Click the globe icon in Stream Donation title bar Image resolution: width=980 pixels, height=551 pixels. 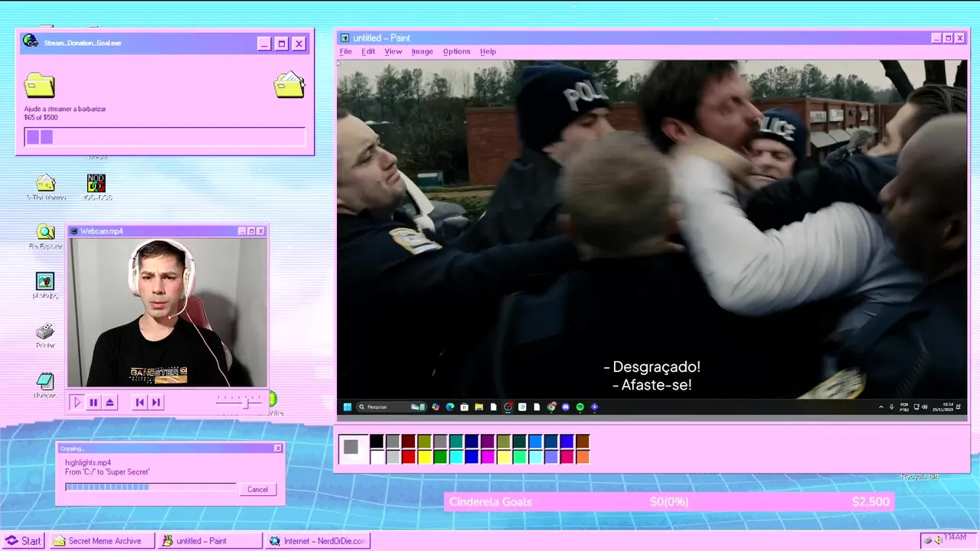click(31, 41)
